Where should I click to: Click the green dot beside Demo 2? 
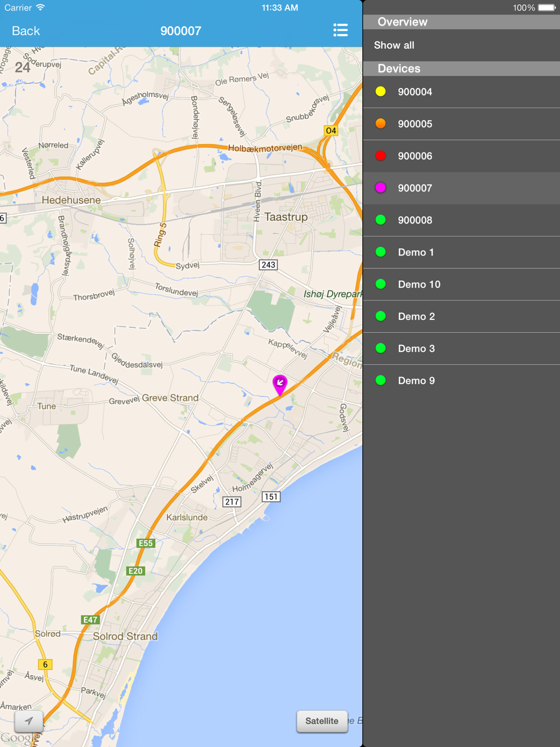[381, 316]
